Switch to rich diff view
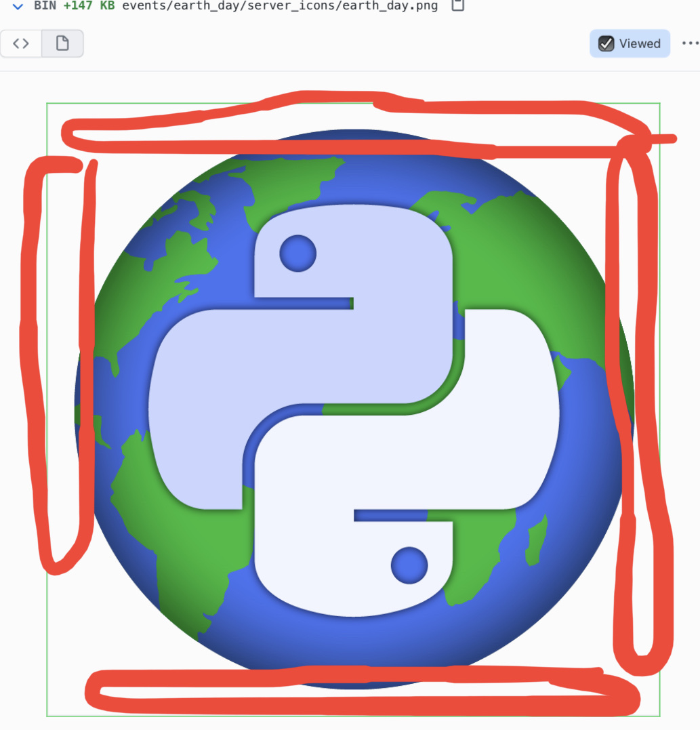700x730 pixels. [62, 43]
